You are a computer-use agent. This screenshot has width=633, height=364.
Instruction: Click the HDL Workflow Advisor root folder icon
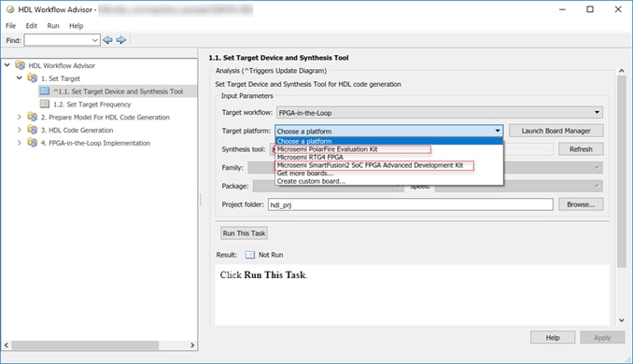21,65
